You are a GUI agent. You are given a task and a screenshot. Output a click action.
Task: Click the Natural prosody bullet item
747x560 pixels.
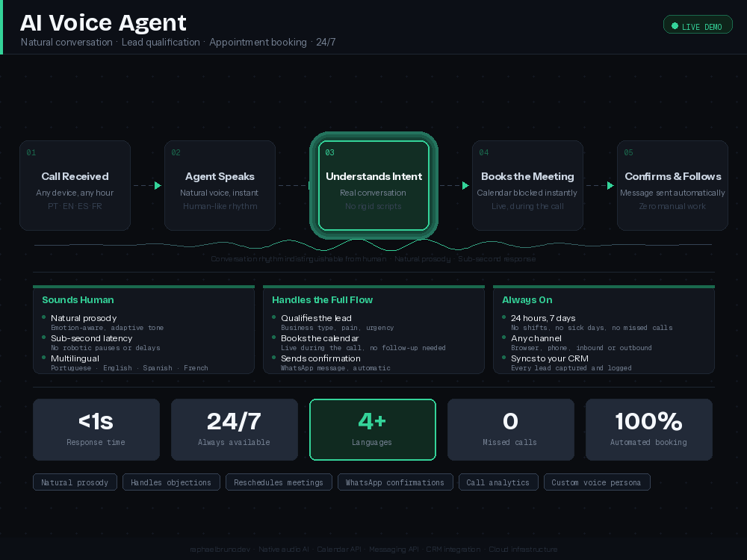point(84,317)
